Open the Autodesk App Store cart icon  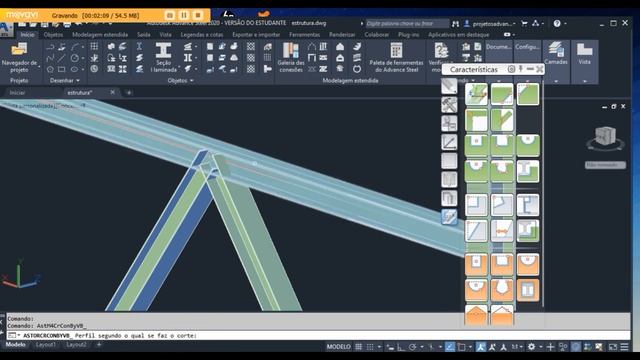524,24
